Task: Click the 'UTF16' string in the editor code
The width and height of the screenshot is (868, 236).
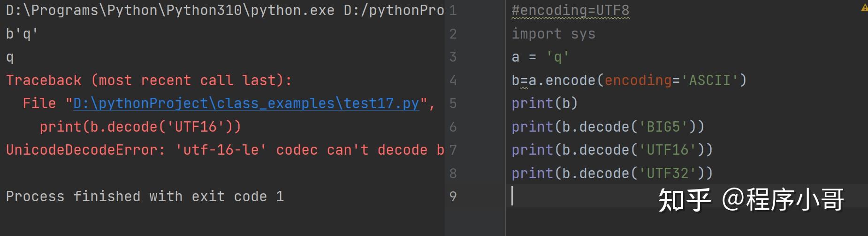Action: point(667,150)
